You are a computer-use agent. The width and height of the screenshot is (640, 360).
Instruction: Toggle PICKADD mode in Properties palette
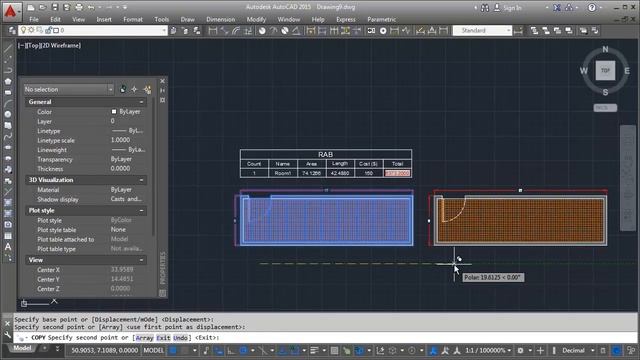(122, 89)
